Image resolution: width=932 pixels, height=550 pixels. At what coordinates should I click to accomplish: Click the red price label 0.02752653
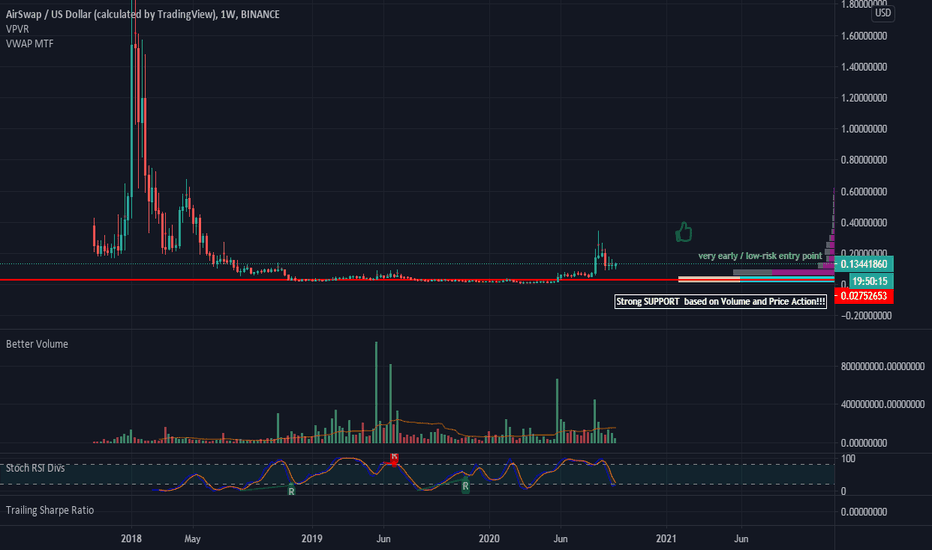pos(864,296)
